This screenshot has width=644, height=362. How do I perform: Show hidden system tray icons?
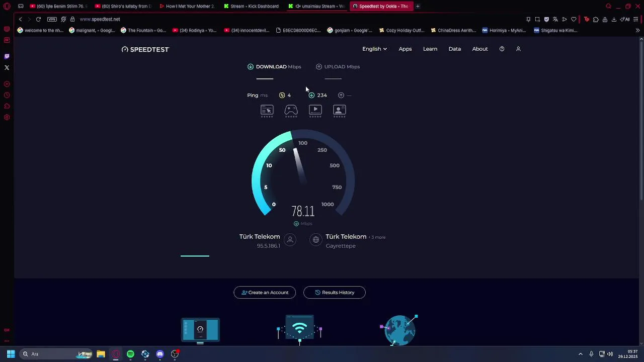(580, 354)
